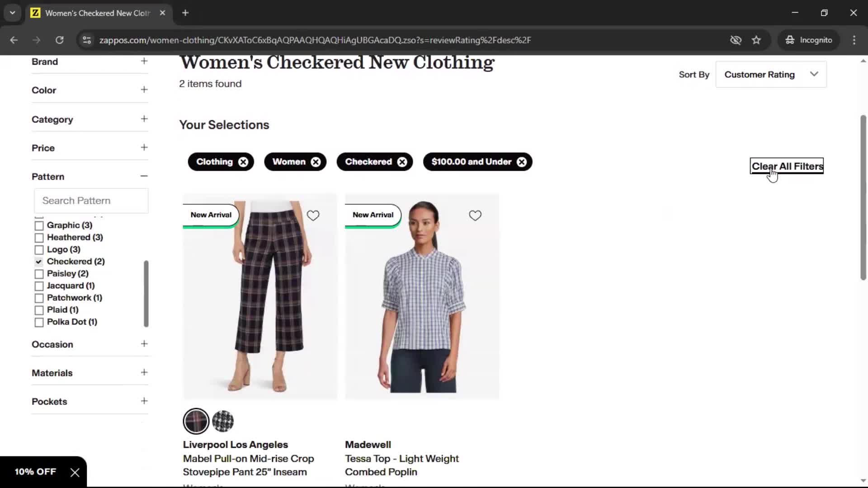Click the third-party cookies blocked eye icon
868x488 pixels.
point(736,40)
